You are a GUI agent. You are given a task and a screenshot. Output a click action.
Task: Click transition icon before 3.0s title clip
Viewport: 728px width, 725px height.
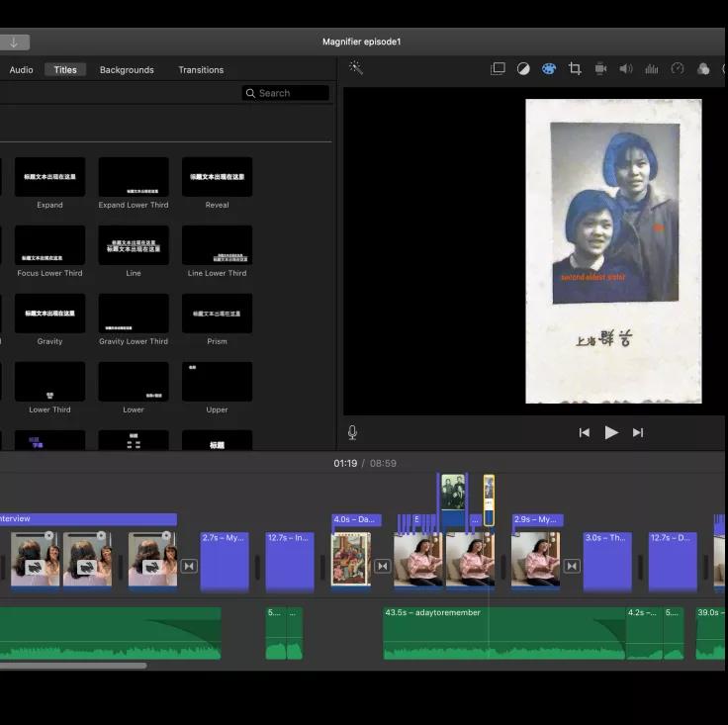pos(572,566)
